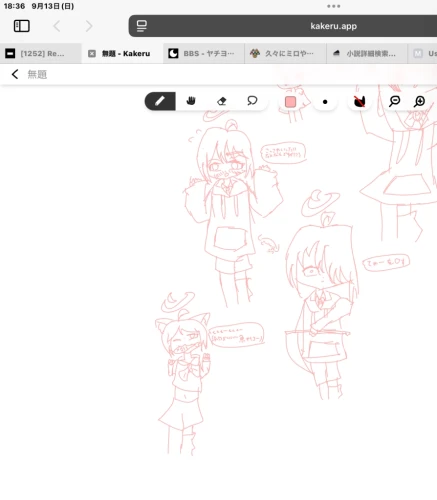This screenshot has width=437, height=500.
Task: Zoom out with the minus magnifier
Action: [394, 101]
